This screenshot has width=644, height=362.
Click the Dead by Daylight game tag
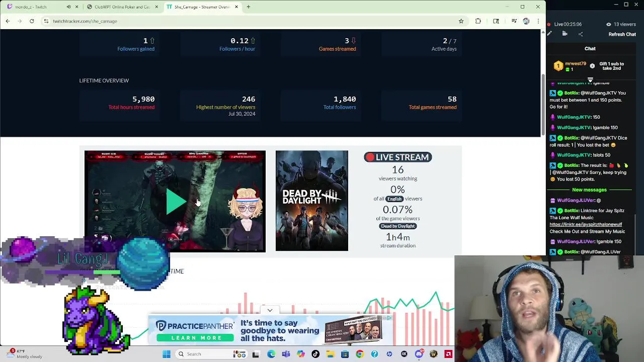tap(397, 226)
